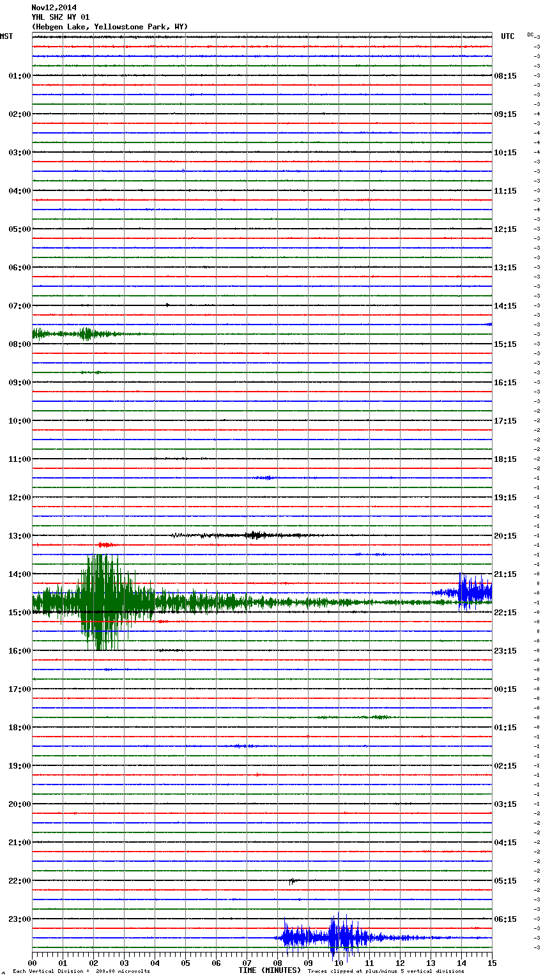Click the 23:15 UTC time label
This screenshot has width=543, height=980.
pos(505,651)
